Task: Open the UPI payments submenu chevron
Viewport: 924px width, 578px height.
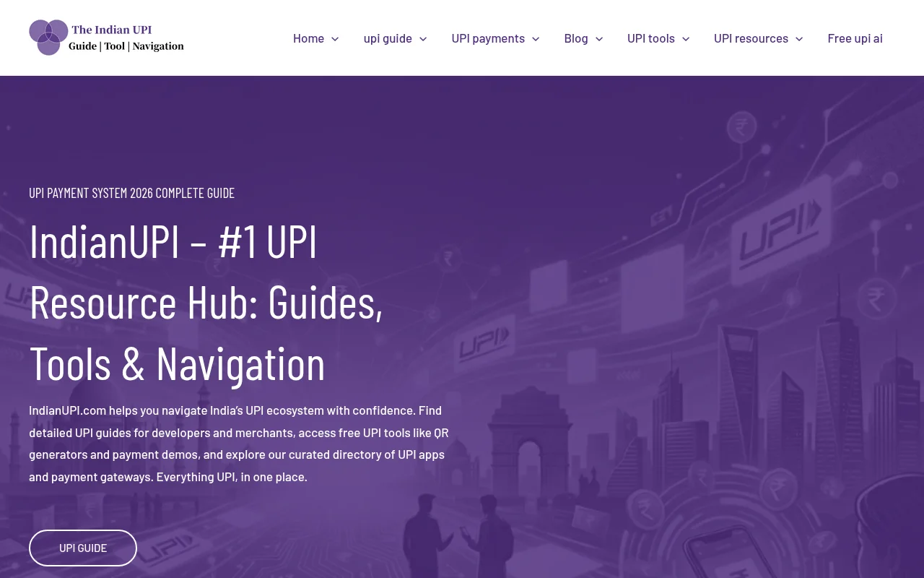Action: coord(535,39)
